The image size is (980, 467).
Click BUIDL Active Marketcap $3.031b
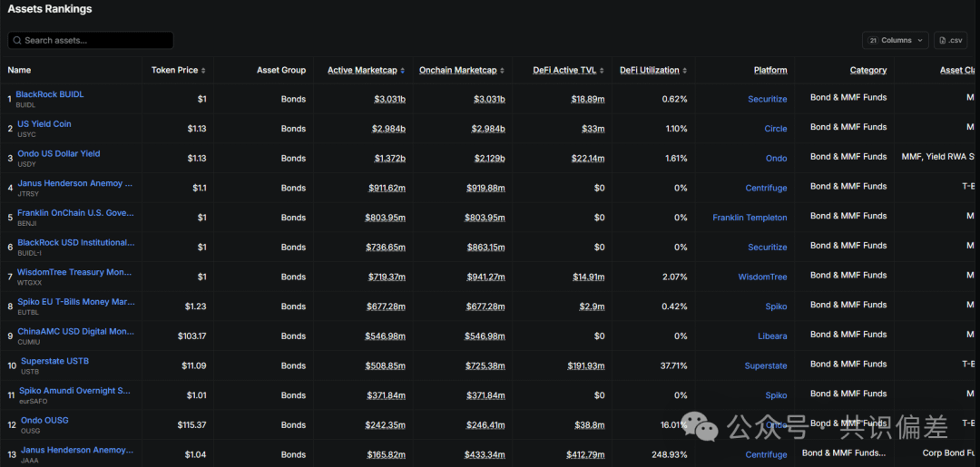coord(389,99)
